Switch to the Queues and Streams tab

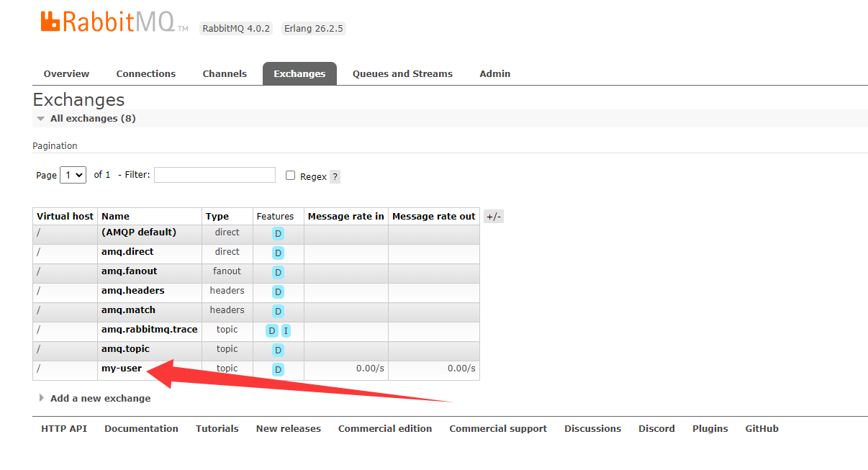point(402,74)
